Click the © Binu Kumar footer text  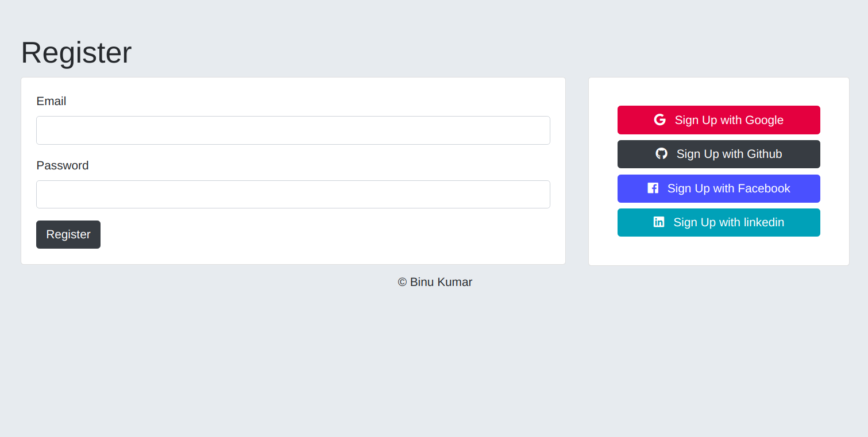tap(435, 282)
